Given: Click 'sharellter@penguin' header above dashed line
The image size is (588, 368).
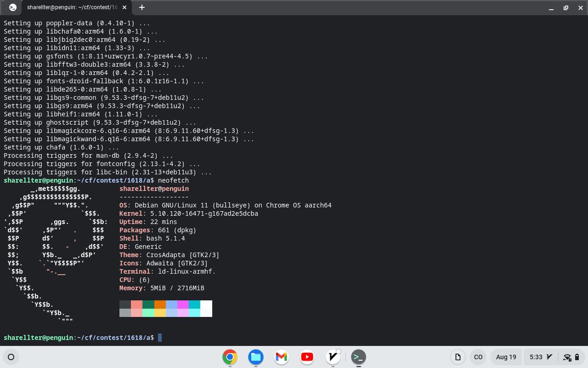Looking at the screenshot, I should pos(154,189).
